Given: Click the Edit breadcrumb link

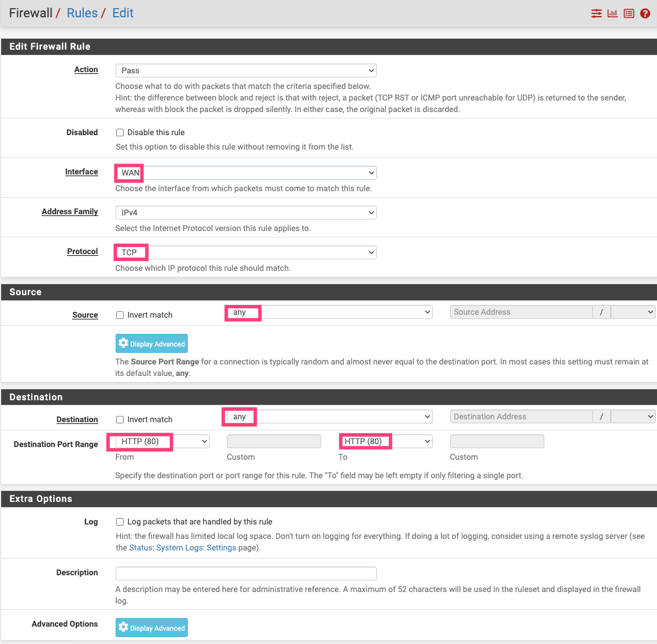Looking at the screenshot, I should click(x=123, y=13).
